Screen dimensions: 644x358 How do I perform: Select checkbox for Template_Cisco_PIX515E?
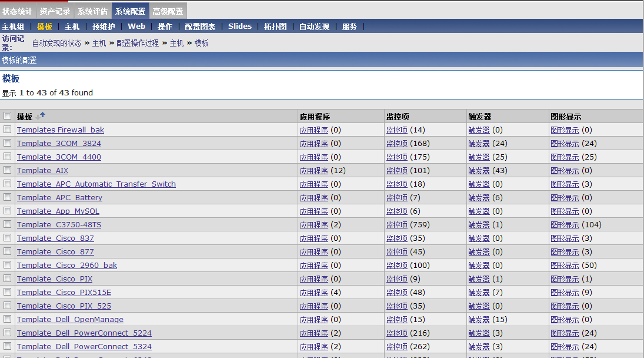(8, 292)
